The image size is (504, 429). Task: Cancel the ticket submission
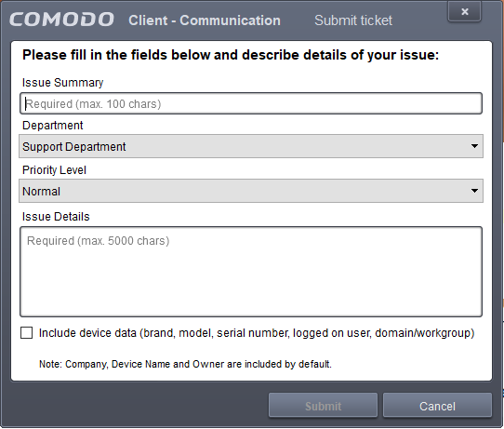point(437,406)
